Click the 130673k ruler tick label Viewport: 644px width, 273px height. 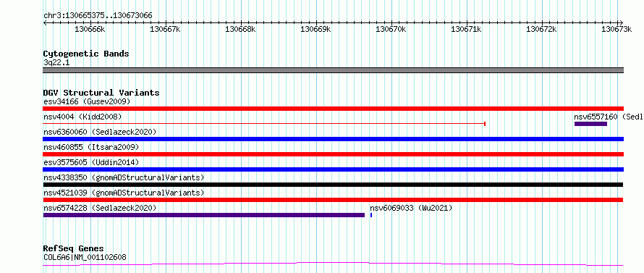point(617,29)
